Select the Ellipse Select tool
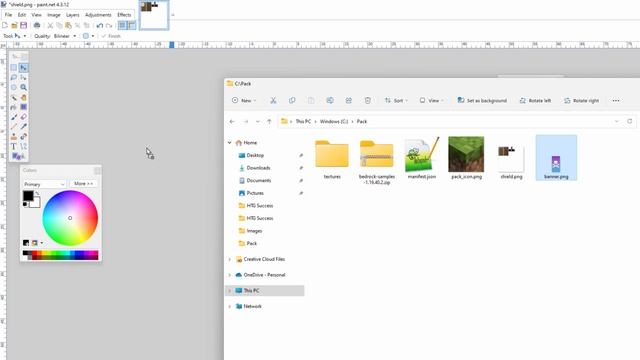This screenshot has height=360, width=640. click(x=14, y=87)
